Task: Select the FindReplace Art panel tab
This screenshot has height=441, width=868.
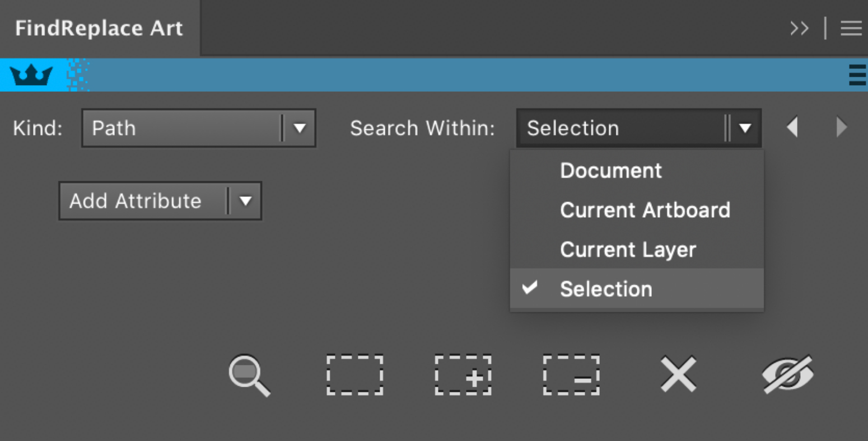Action: tap(99, 28)
